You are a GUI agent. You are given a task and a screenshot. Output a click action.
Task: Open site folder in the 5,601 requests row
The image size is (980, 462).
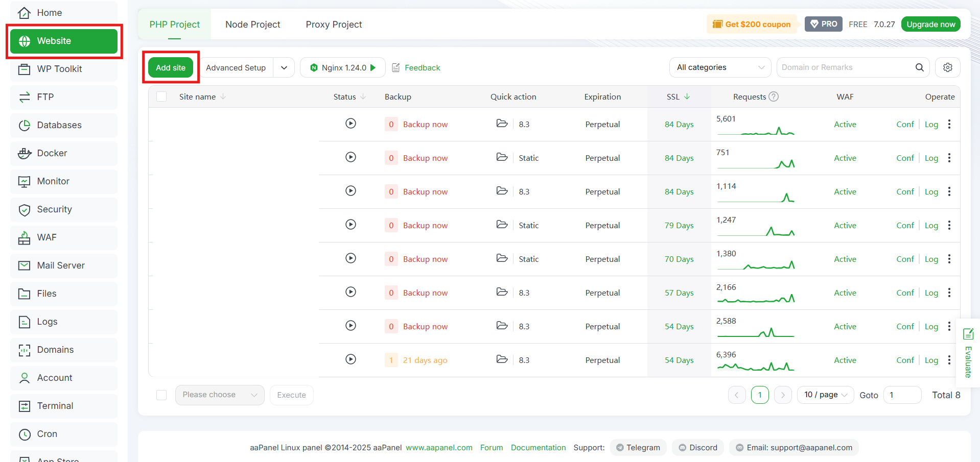(502, 123)
